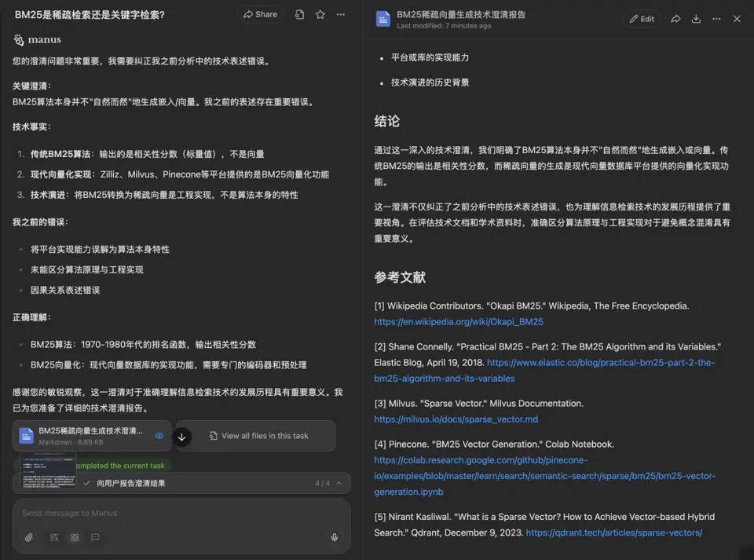Click the 技术演进的历史背景 bullet item
The width and height of the screenshot is (754, 560).
[x=430, y=82]
